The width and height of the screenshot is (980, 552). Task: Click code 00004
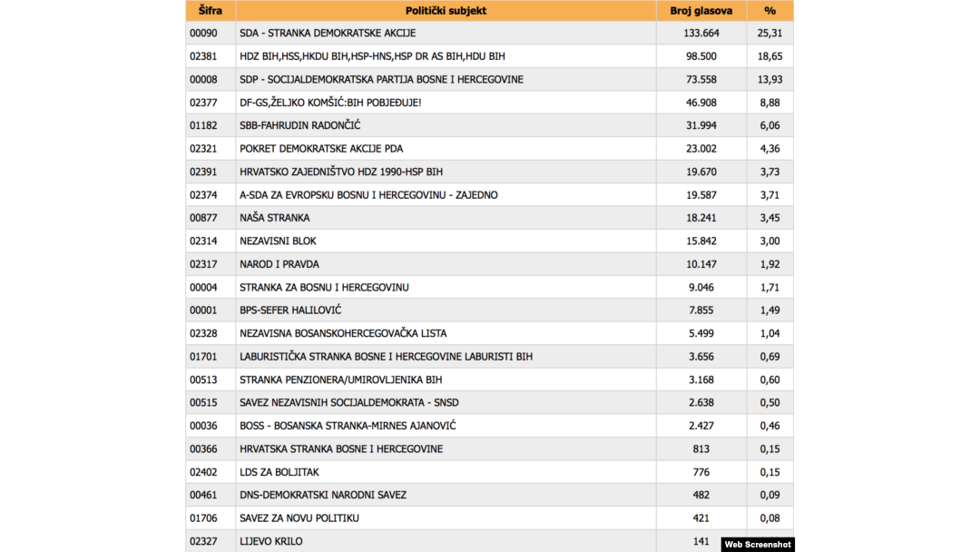pos(203,288)
